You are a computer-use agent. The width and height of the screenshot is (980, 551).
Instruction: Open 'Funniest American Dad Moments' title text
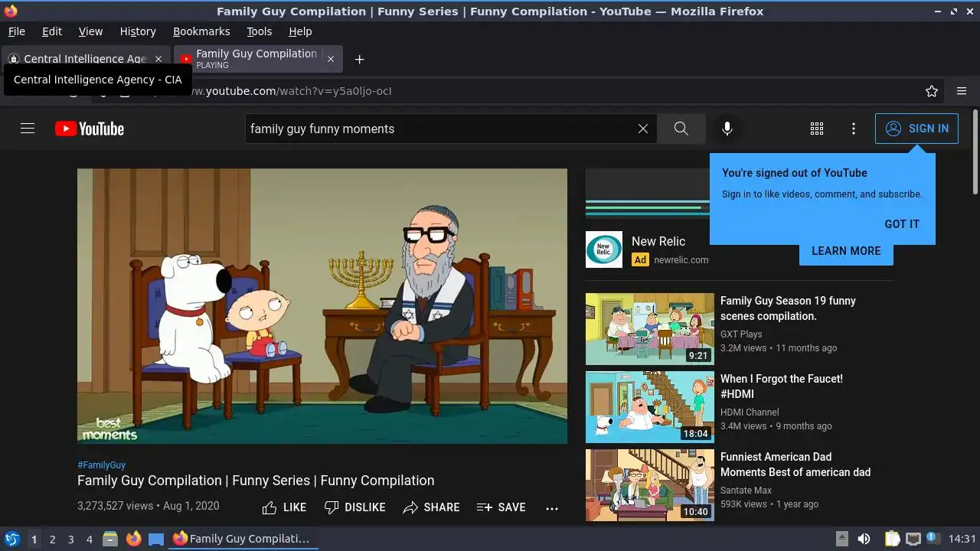click(x=795, y=465)
